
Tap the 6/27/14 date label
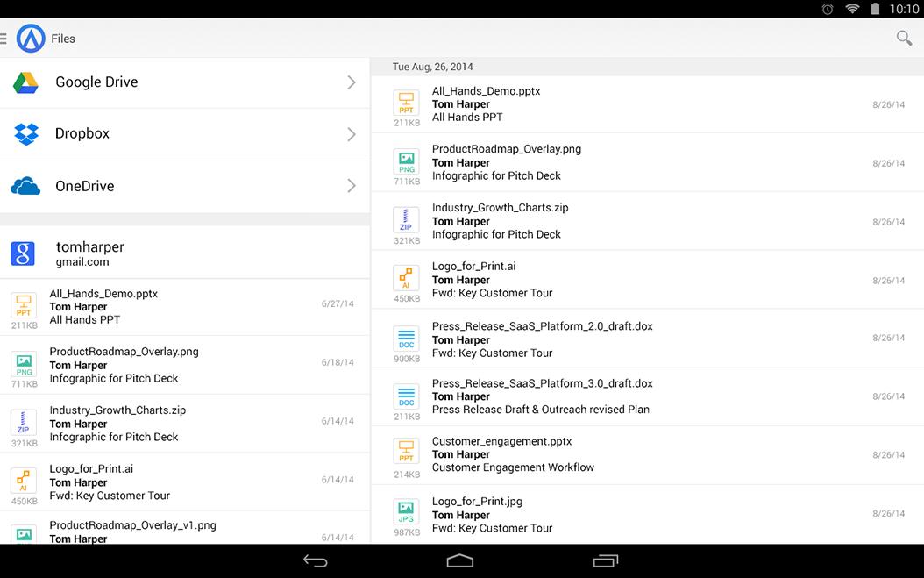click(337, 303)
